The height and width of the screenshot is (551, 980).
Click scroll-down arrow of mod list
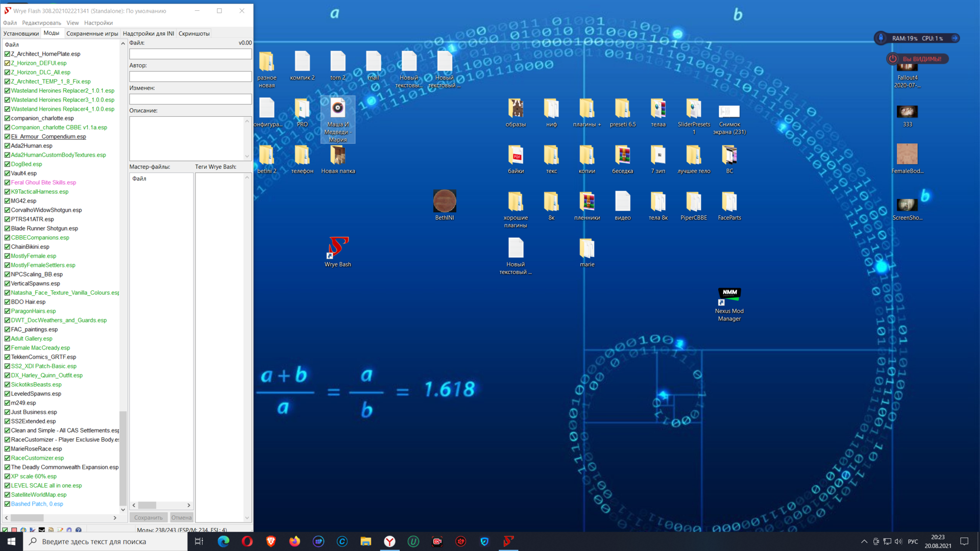[x=122, y=509]
